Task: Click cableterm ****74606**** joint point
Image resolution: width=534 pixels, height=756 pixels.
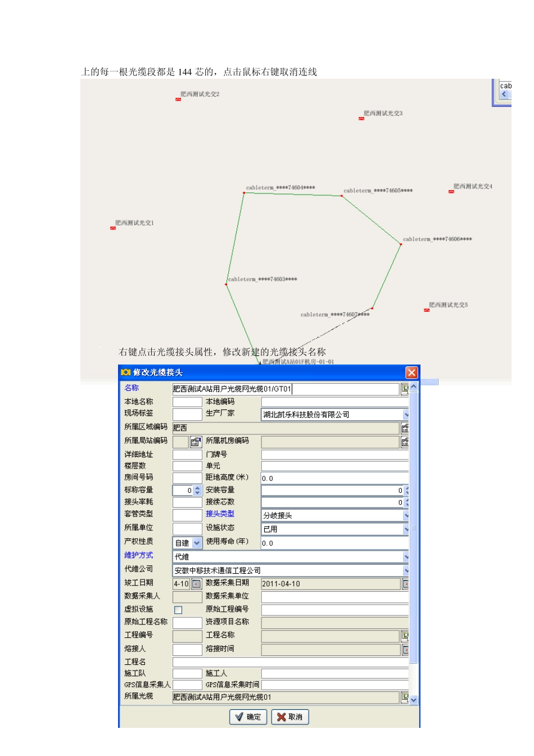Action: [x=401, y=244]
